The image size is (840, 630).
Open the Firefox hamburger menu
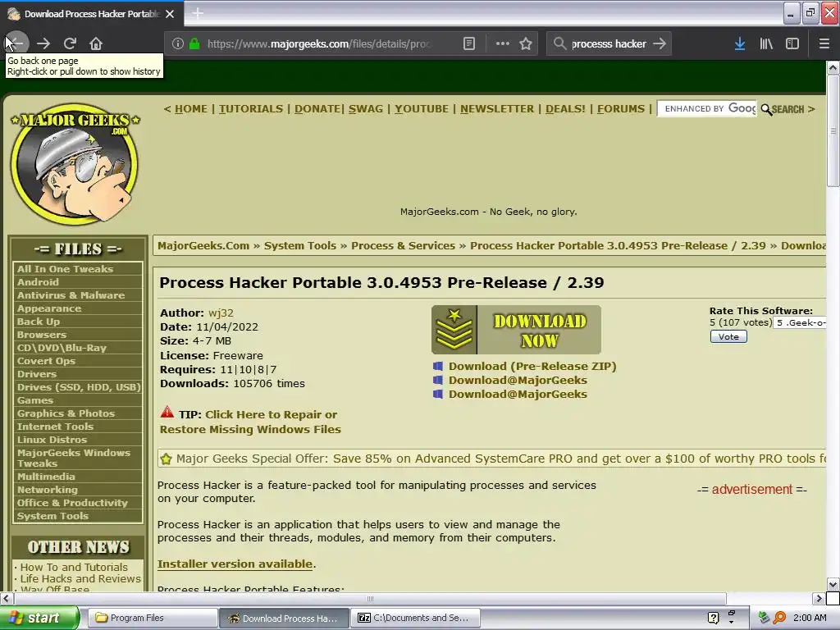pos(824,43)
